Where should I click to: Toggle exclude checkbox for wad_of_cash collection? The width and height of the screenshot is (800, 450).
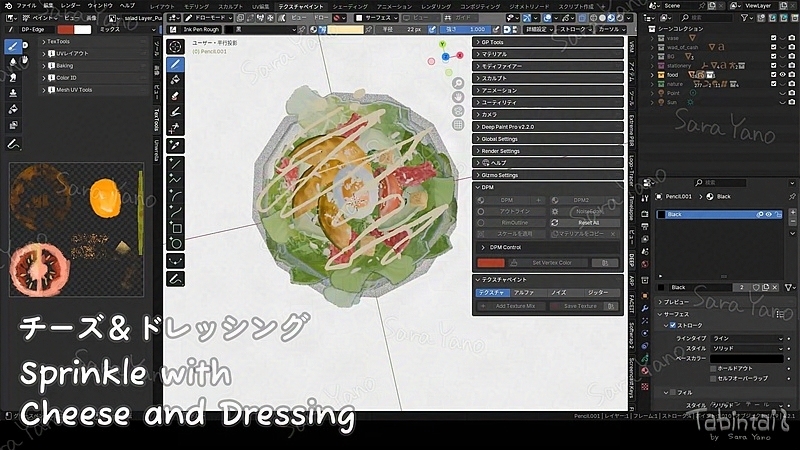[x=773, y=47]
